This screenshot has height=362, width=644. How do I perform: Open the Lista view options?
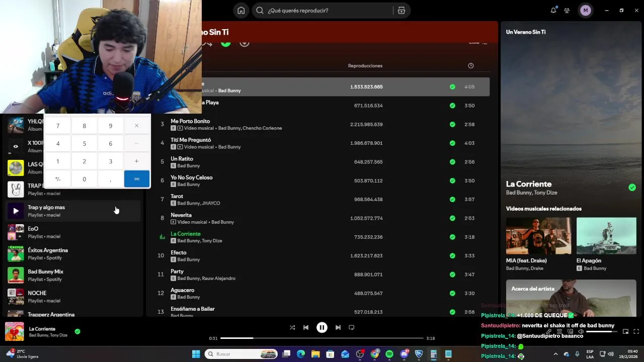coord(478,43)
